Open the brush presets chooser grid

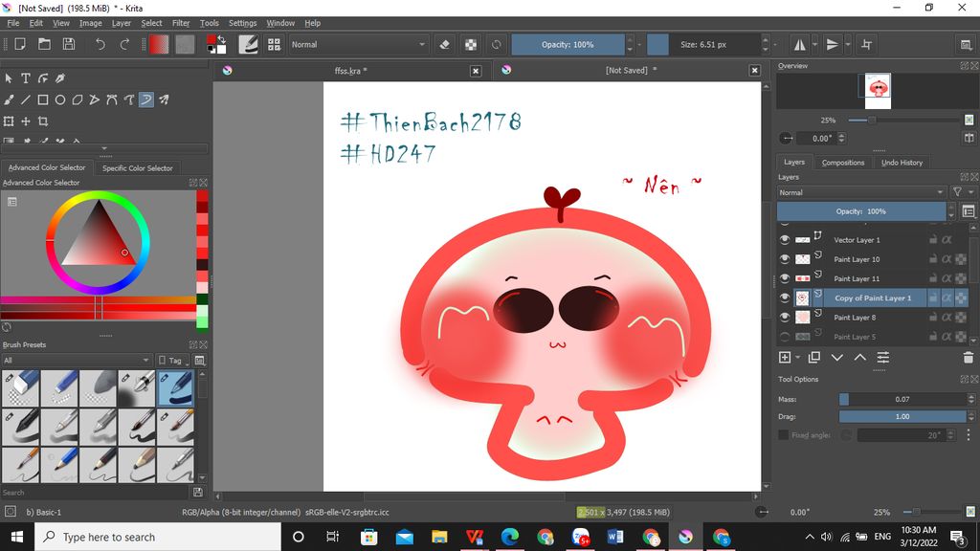pyautogui.click(x=274, y=44)
